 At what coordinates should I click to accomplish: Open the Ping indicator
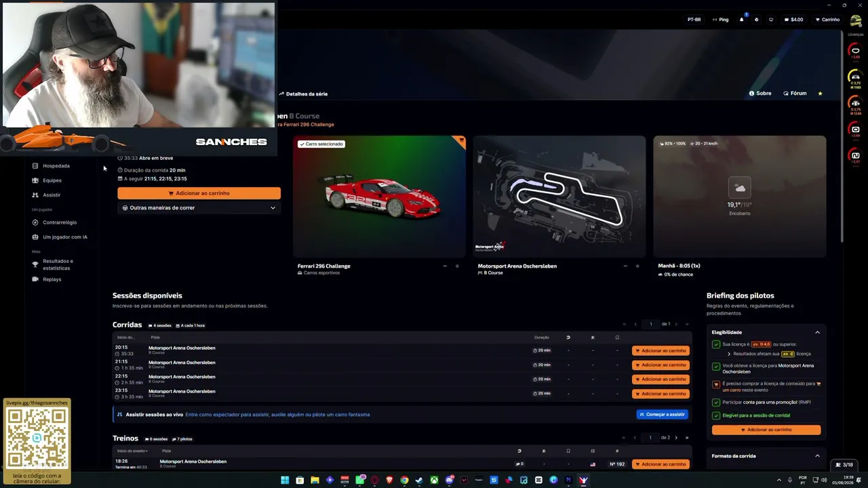click(720, 20)
